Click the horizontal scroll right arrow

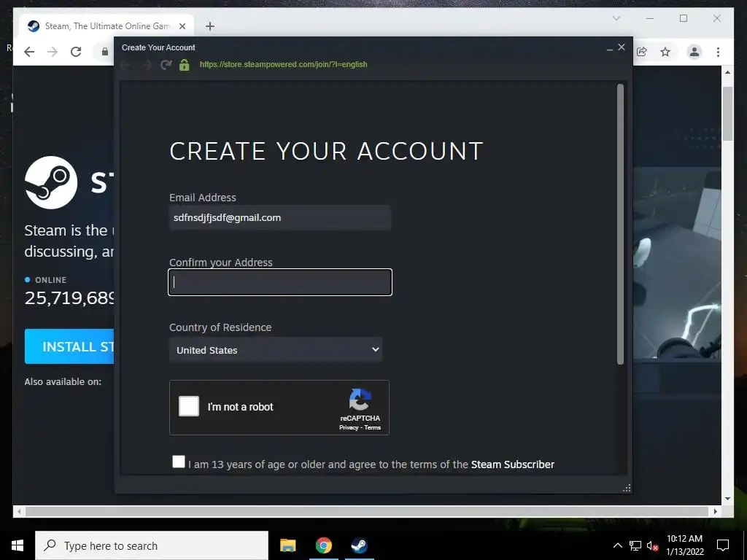(716, 511)
